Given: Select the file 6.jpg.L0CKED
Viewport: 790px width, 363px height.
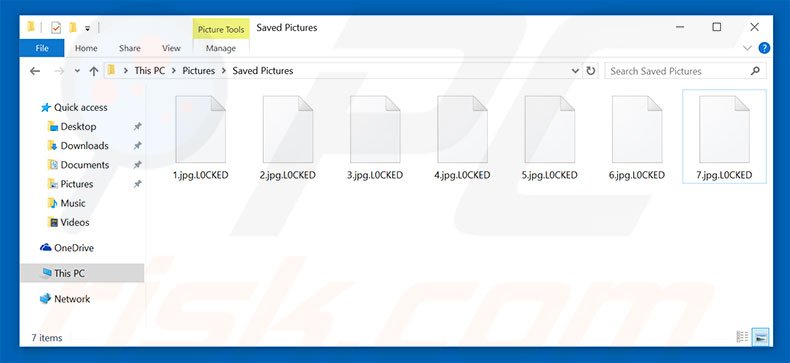Looking at the screenshot, I should click(637, 138).
